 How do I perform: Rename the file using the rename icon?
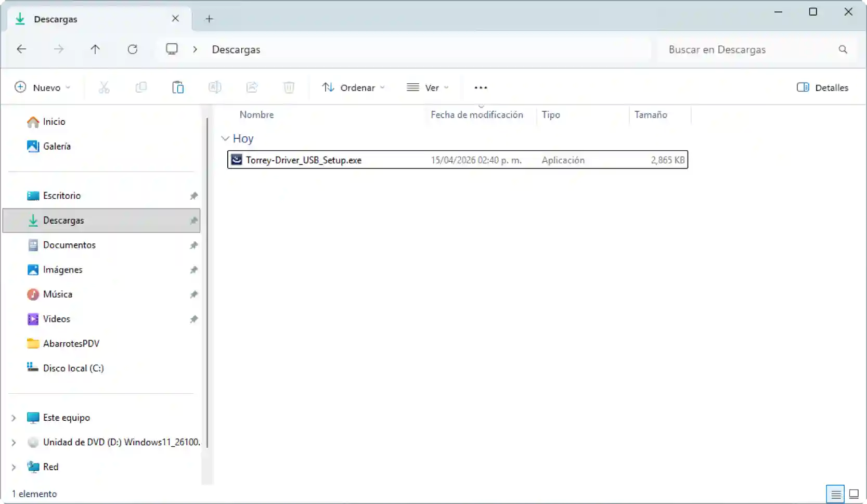tap(215, 87)
